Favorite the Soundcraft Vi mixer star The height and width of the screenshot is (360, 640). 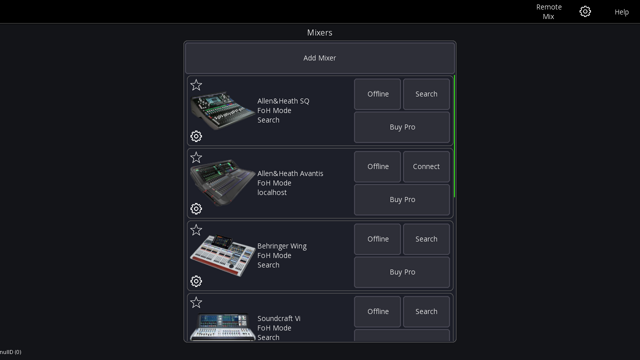click(x=196, y=302)
